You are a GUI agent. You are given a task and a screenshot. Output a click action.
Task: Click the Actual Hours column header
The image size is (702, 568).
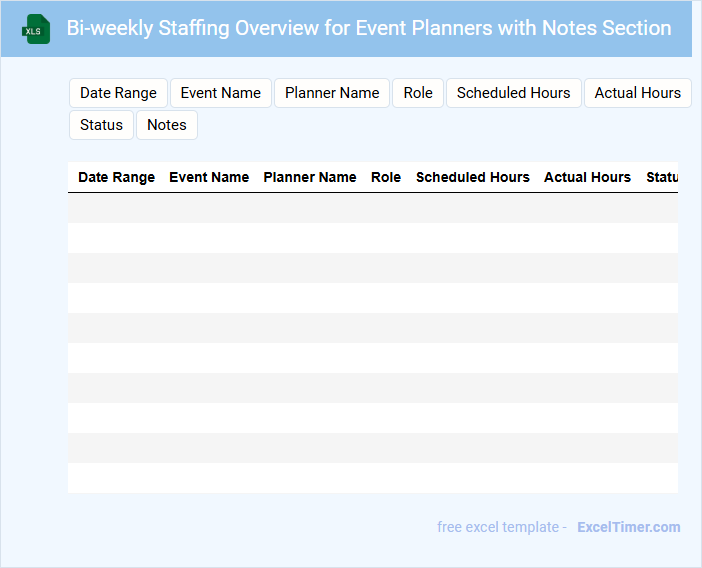(x=587, y=177)
